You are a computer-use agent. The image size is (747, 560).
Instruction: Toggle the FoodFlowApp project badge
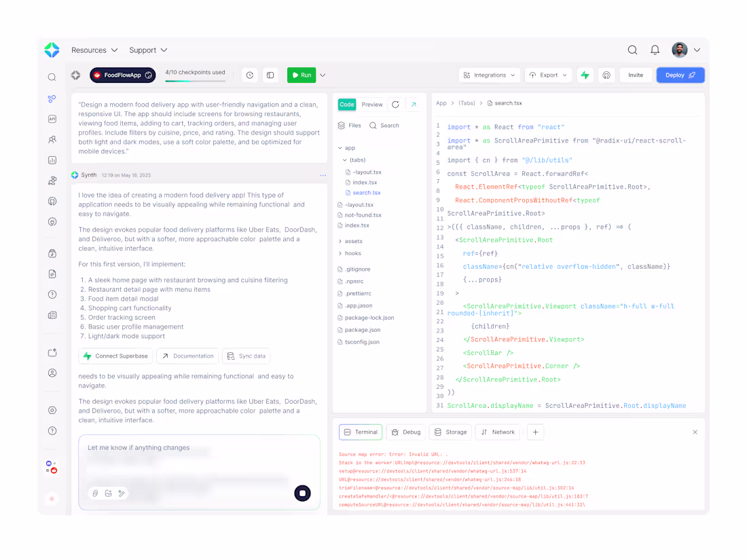(x=122, y=75)
